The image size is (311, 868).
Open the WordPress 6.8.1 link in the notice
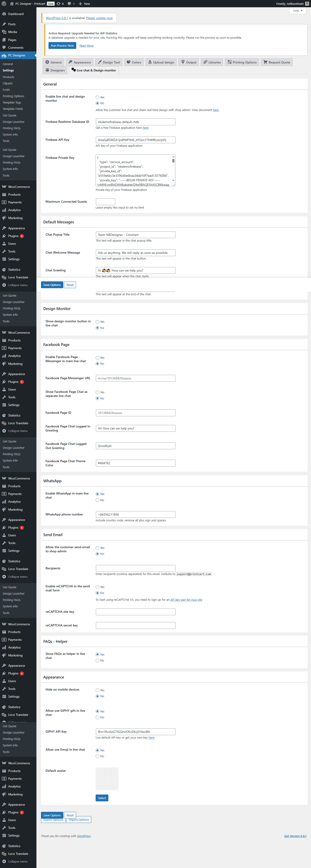pyautogui.click(x=57, y=18)
